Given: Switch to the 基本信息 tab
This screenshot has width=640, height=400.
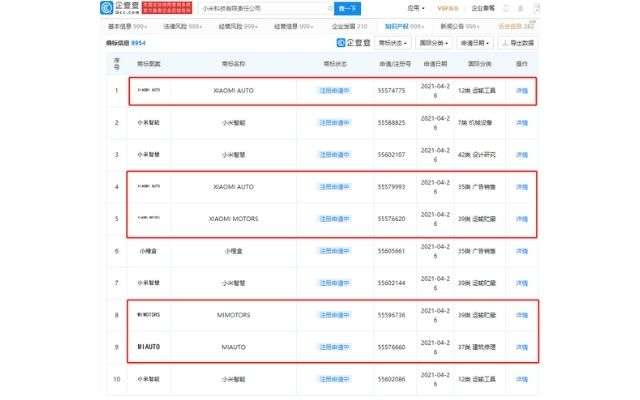Looking at the screenshot, I should (x=127, y=27).
